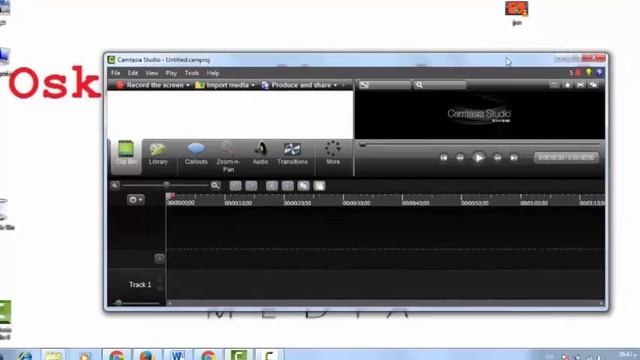Open the View menu
The height and width of the screenshot is (360, 640).
pyautogui.click(x=152, y=73)
